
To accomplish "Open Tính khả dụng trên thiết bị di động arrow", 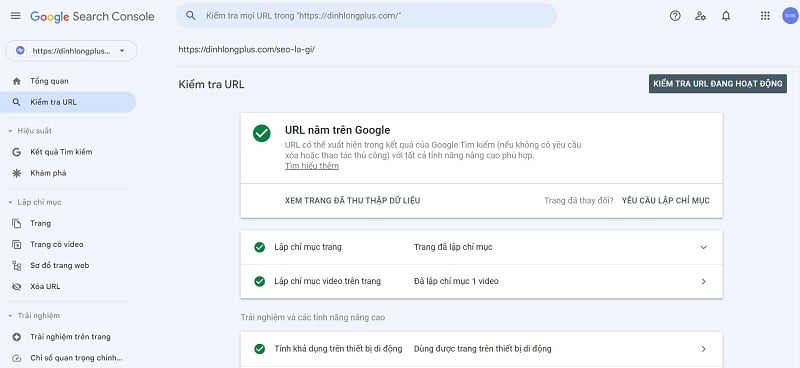I will [704, 349].
